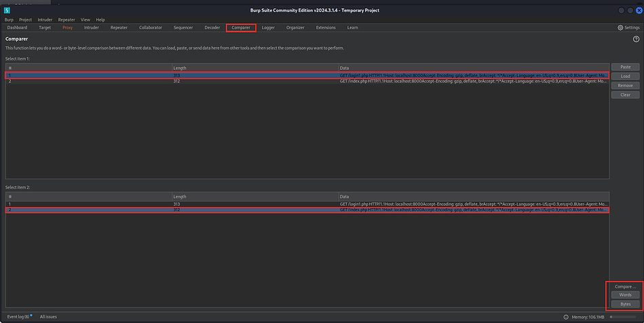The image size is (644, 323).
Task: Compare items by Bytes
Action: [625, 304]
